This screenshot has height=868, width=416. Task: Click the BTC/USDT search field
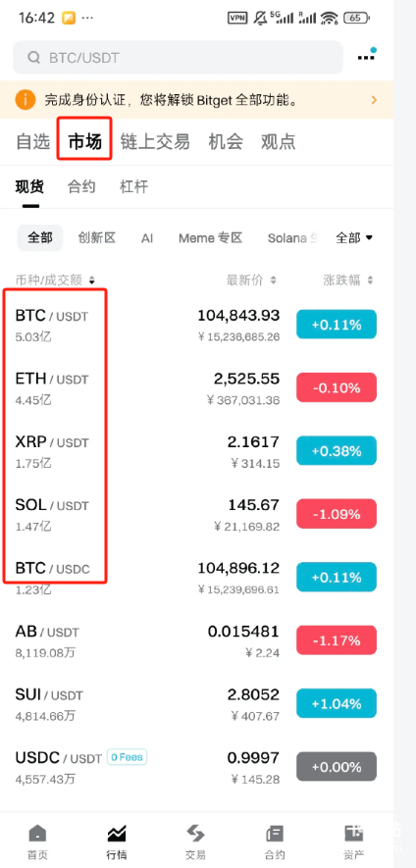(x=178, y=58)
